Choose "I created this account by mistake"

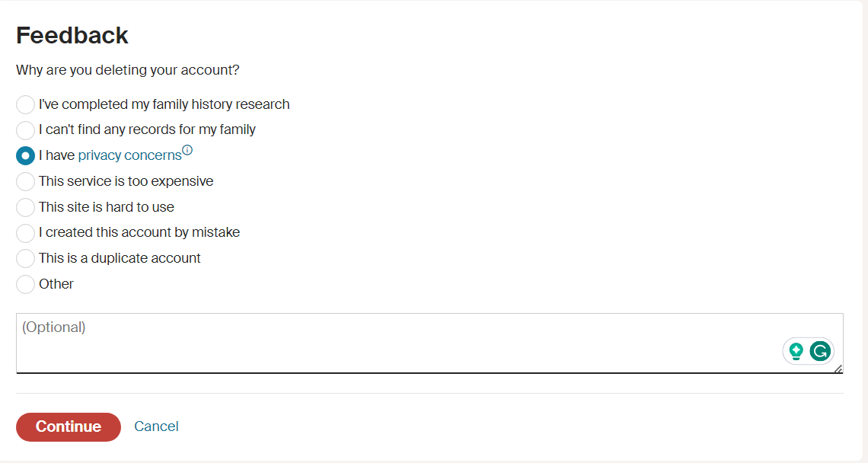point(25,233)
